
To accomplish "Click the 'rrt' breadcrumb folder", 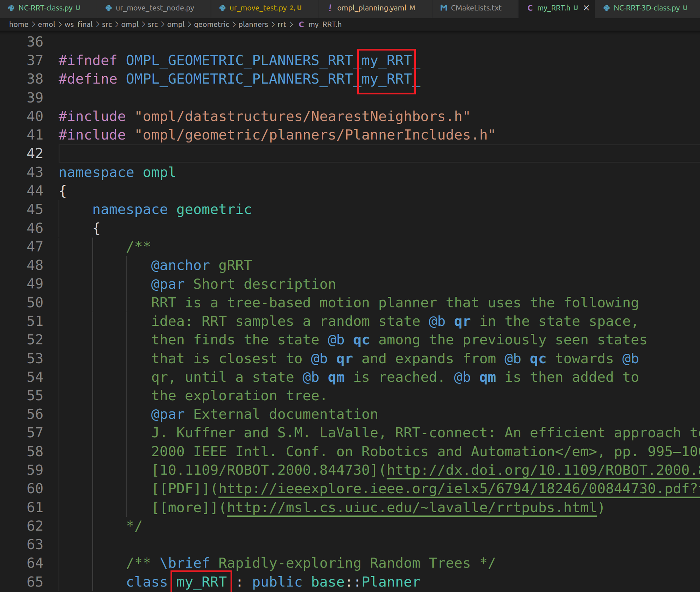I will (x=281, y=24).
